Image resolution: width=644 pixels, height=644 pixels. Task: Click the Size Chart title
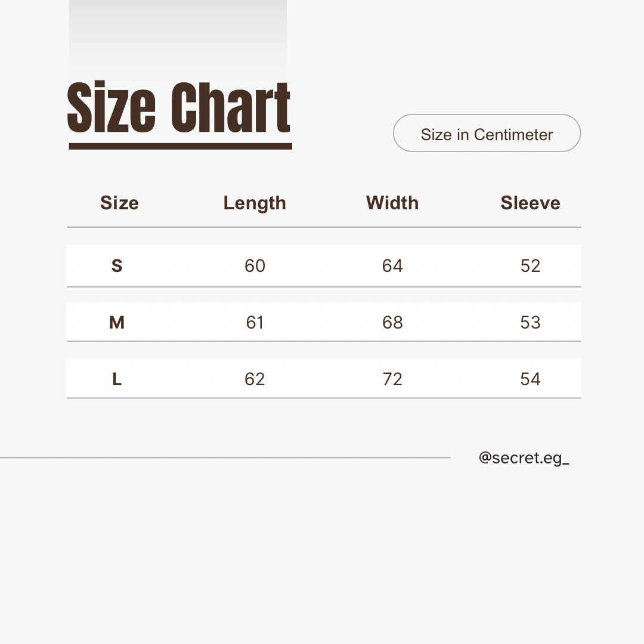(179, 107)
